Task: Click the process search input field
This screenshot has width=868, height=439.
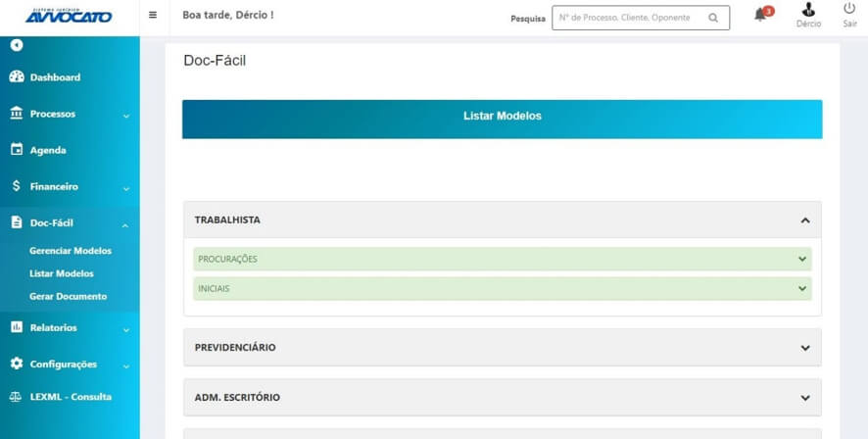Action: [627, 18]
